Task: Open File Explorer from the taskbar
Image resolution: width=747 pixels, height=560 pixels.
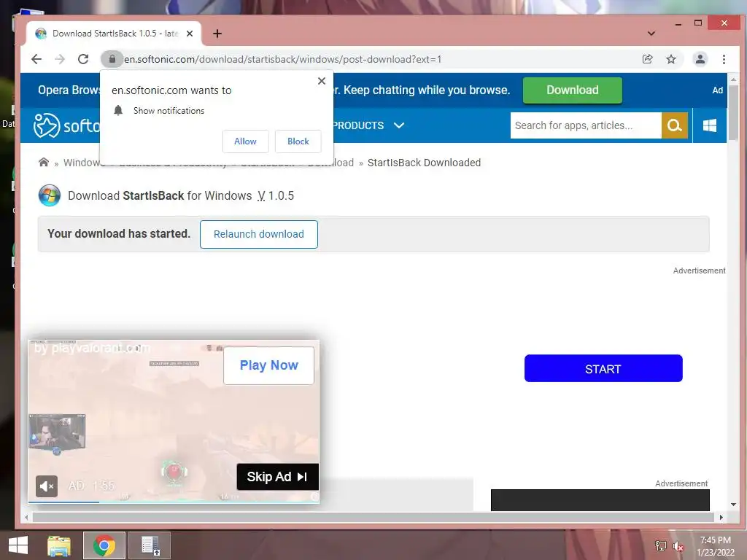Action: coord(59,545)
